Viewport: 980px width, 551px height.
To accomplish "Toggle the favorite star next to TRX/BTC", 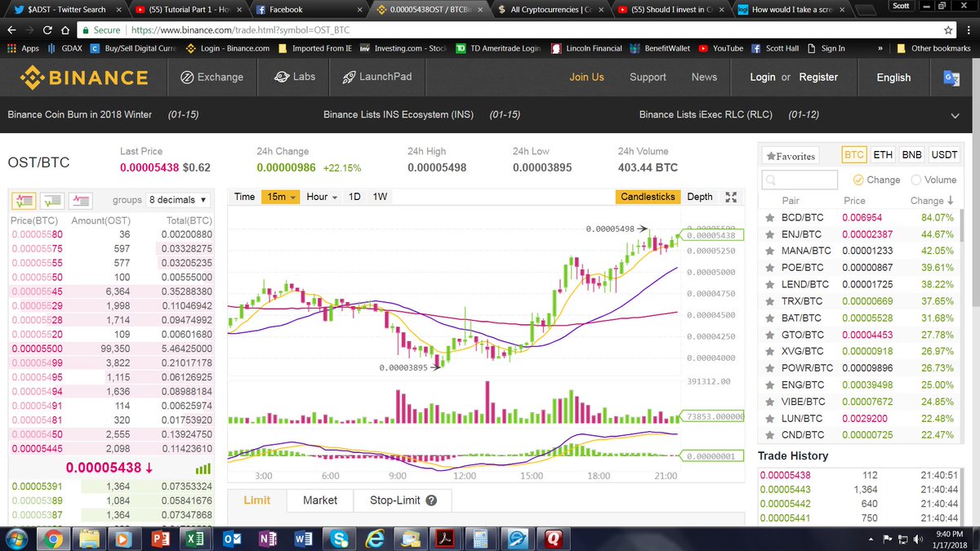I will [x=768, y=300].
